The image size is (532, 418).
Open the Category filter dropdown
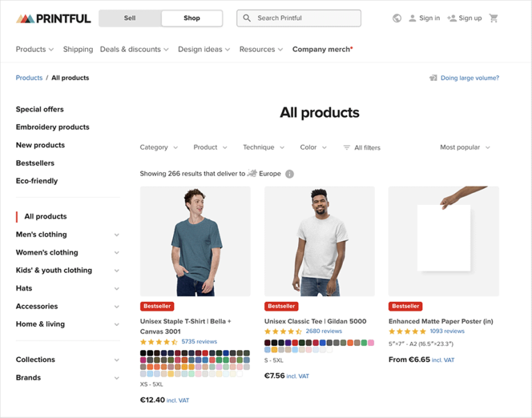(159, 147)
